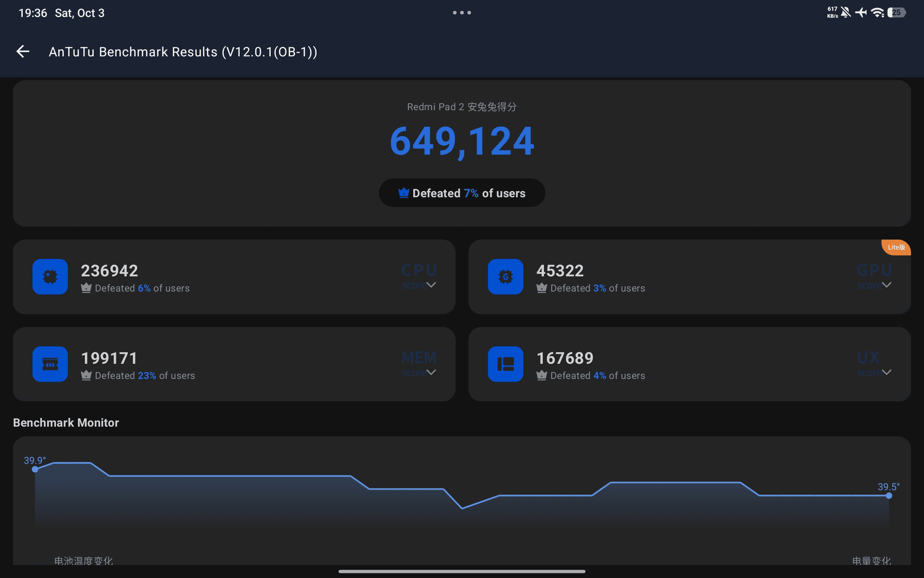Select GPU score value 45322
Viewport: 924px width, 578px height.
pos(560,271)
